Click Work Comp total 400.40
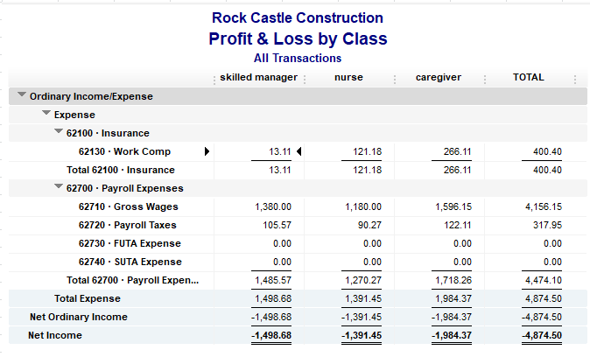The height and width of the screenshot is (364, 590). [547, 151]
